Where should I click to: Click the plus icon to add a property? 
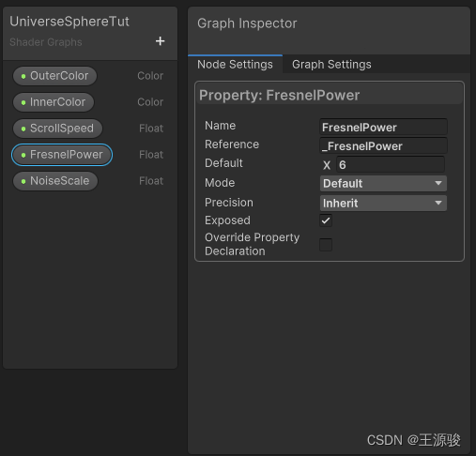click(x=160, y=41)
